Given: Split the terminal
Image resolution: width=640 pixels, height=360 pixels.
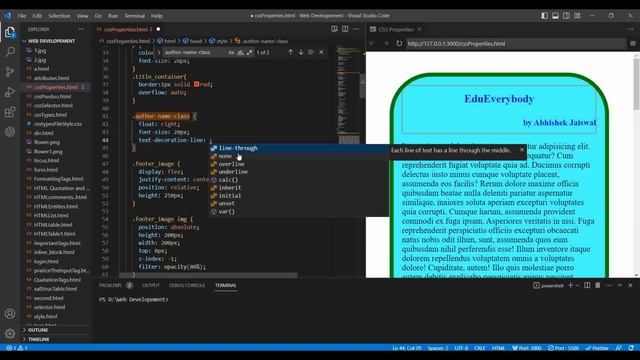Looking at the screenshot, I should pos(587,285).
